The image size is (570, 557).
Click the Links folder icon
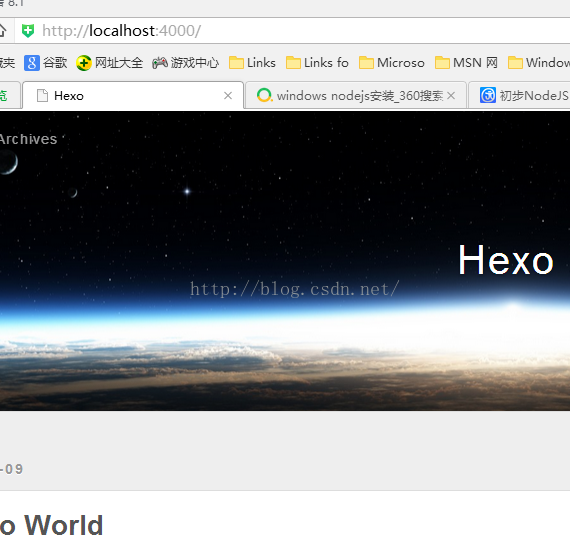point(236,63)
